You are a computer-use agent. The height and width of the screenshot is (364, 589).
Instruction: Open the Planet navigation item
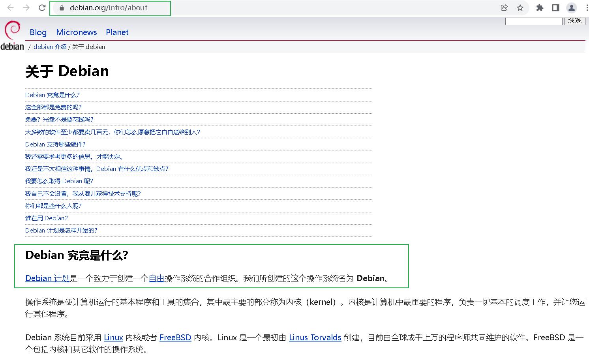point(117,32)
